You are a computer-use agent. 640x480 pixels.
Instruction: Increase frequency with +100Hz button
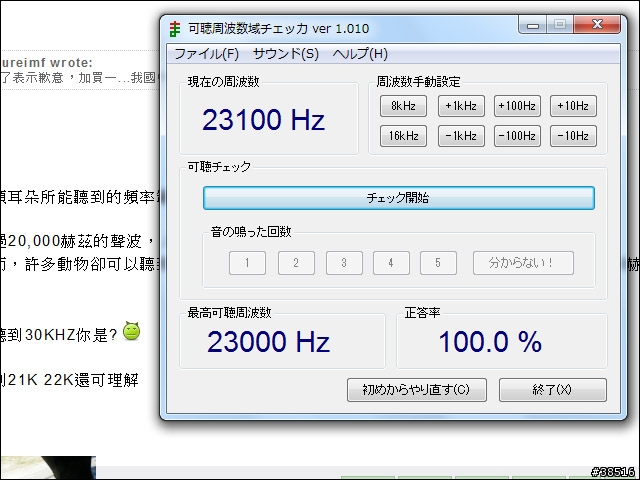pyautogui.click(x=517, y=106)
